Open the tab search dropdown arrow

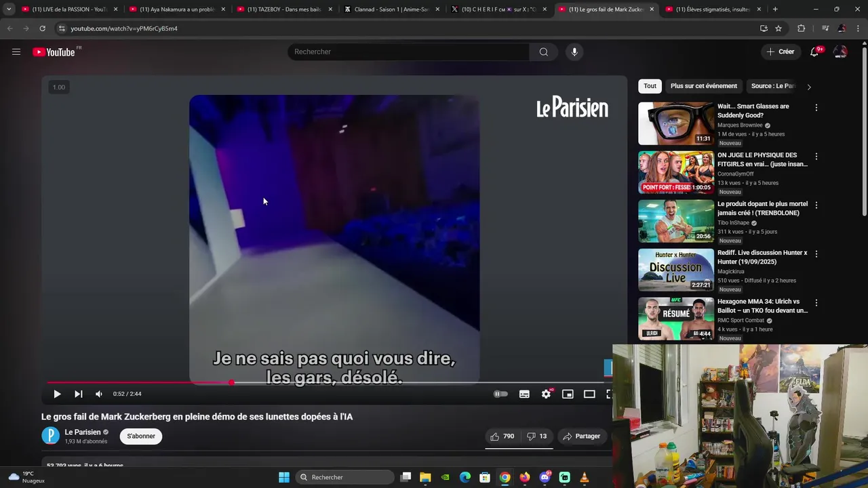(x=9, y=9)
